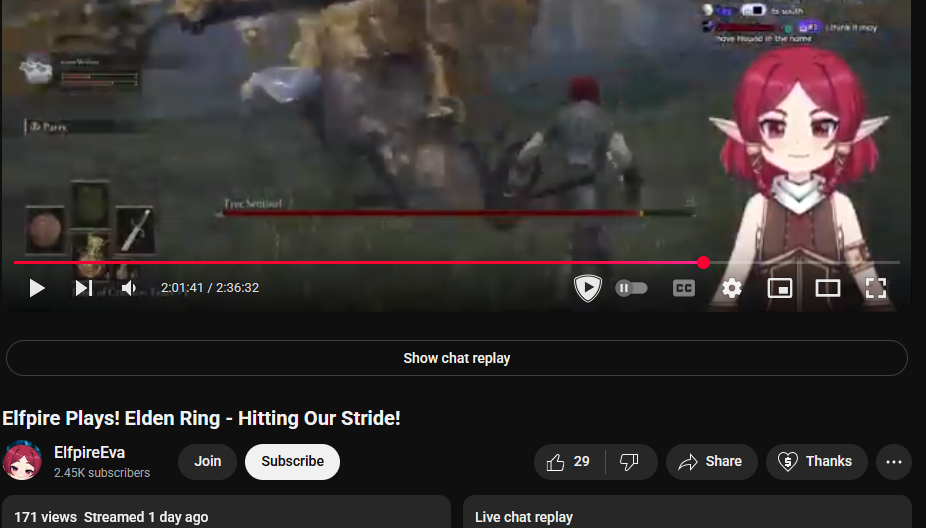This screenshot has height=528, width=926.
Task: Turn on closed captions
Action: [x=683, y=288]
